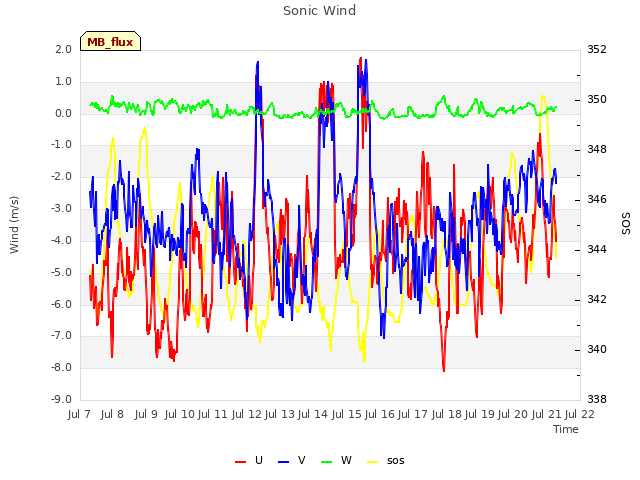Click the -8.0 wind axis value

pos(61,367)
